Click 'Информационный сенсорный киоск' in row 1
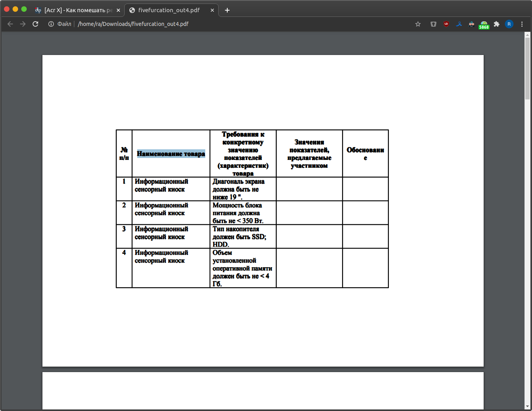Viewport: 532px width, 411px height. (x=161, y=185)
